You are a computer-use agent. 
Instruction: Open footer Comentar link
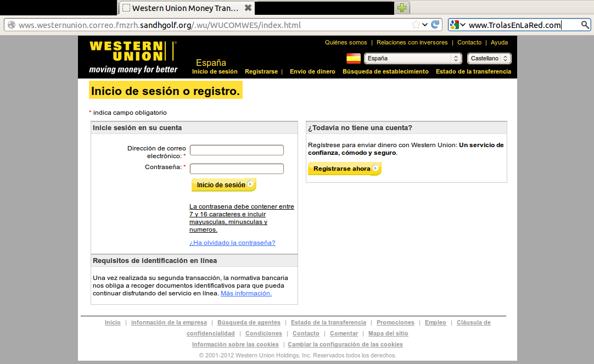344,333
